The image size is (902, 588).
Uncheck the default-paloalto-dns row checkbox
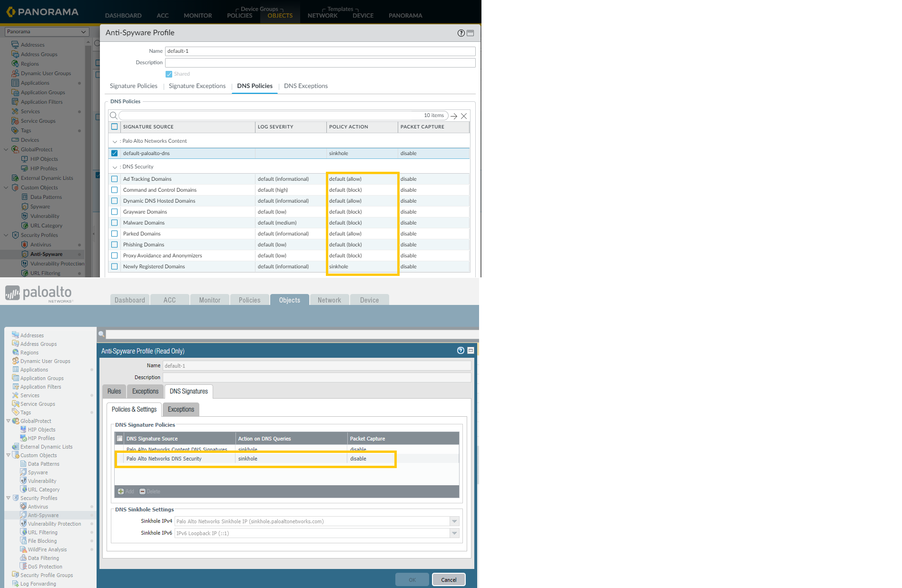pyautogui.click(x=114, y=153)
